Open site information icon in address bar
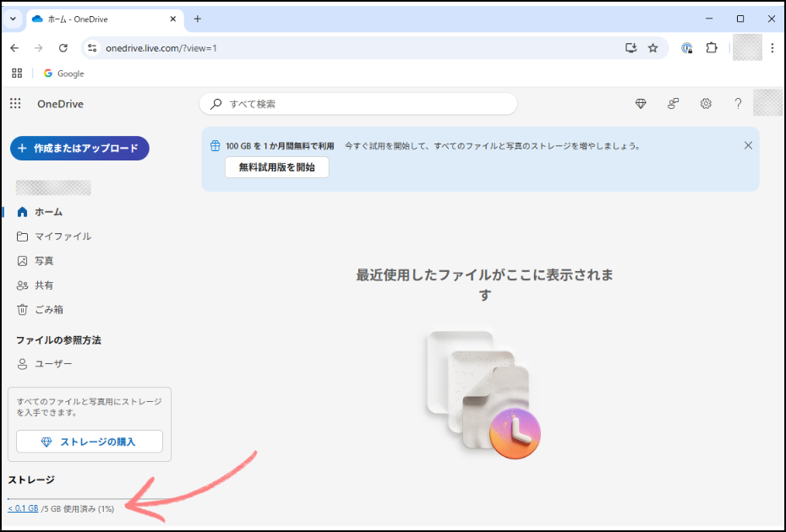 [x=92, y=48]
